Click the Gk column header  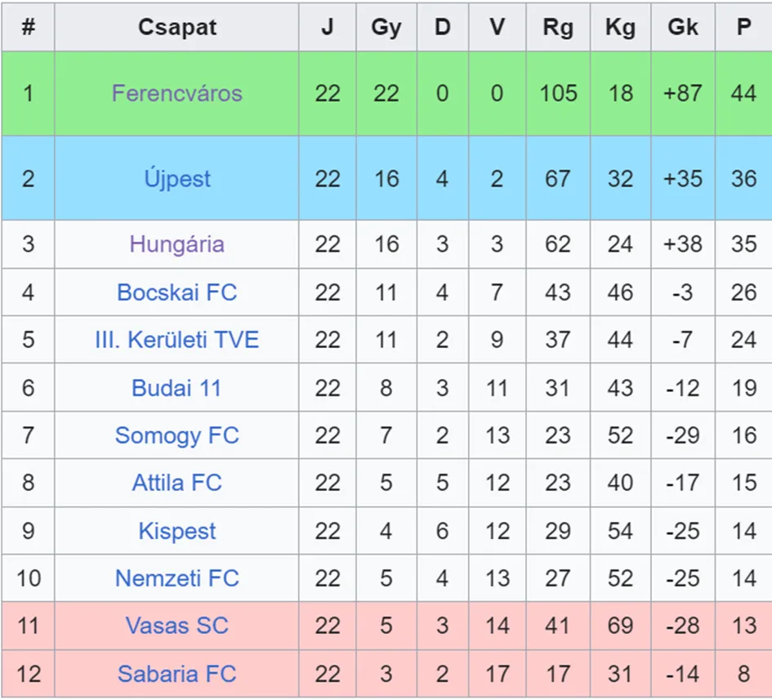(683, 27)
